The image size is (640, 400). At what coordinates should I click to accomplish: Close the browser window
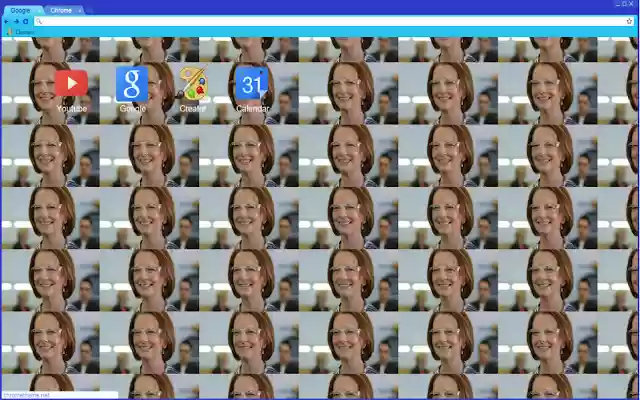point(631,4)
